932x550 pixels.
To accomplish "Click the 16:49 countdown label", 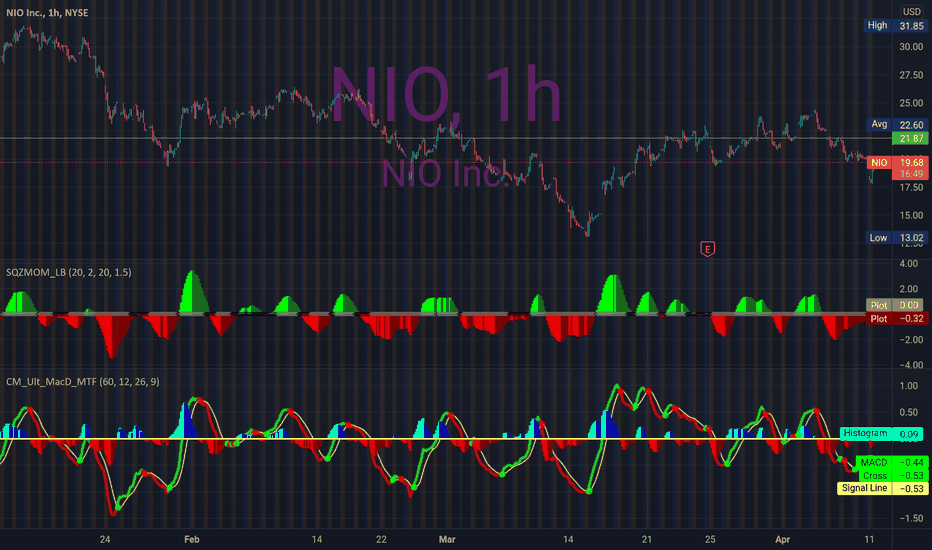I will click(911, 174).
